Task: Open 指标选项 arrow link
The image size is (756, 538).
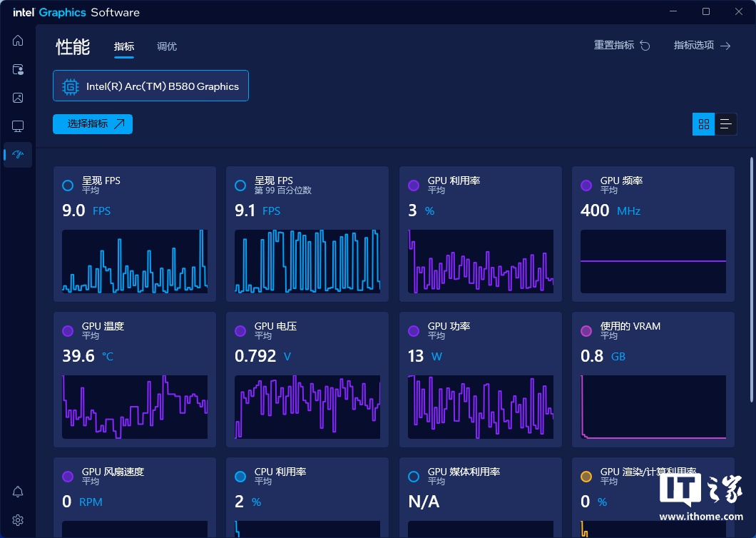Action: (703, 46)
